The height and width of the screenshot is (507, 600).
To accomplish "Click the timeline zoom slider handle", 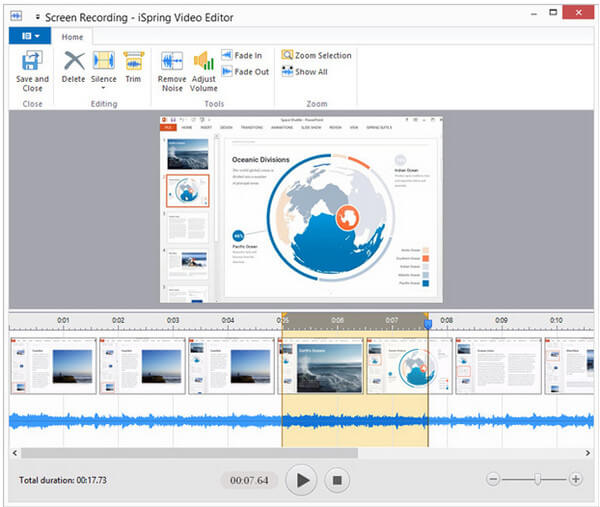I will click(x=538, y=479).
